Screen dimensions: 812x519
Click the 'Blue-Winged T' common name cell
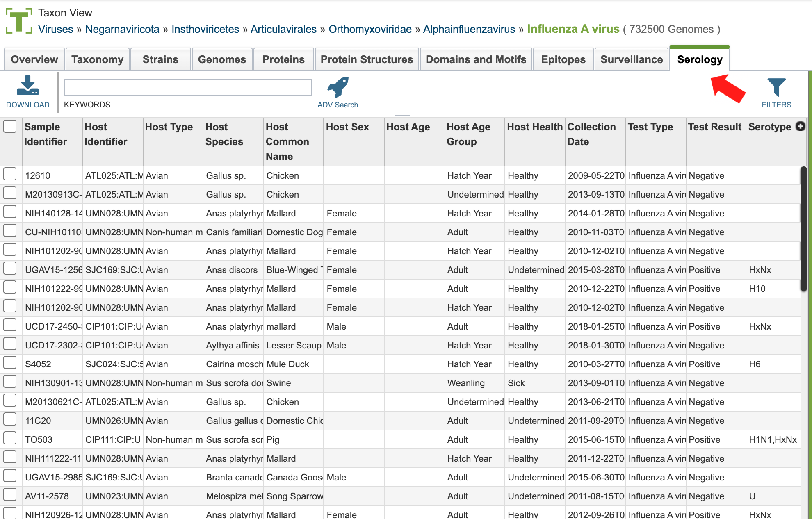point(294,270)
